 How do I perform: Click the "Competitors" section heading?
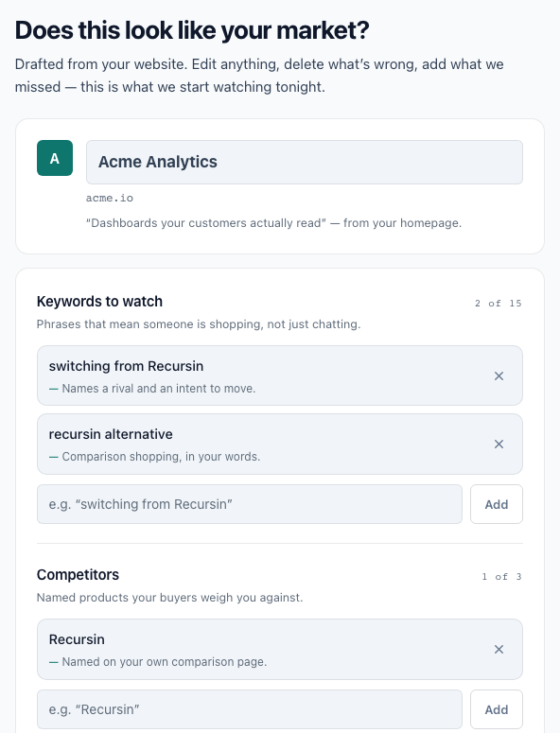coord(79,574)
